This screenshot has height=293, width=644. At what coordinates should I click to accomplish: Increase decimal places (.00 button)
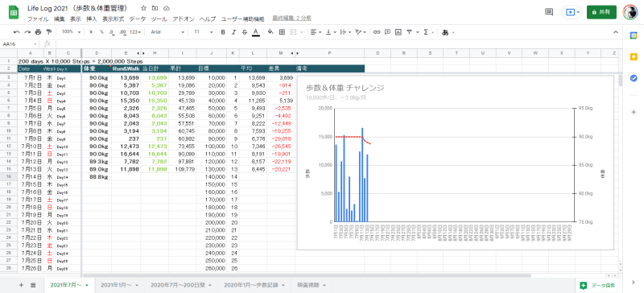pos(122,32)
